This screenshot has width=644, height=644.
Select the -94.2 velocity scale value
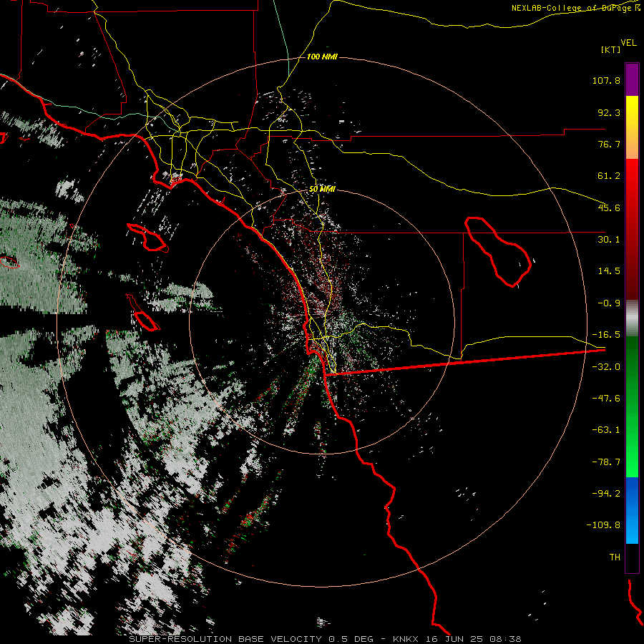(606, 493)
